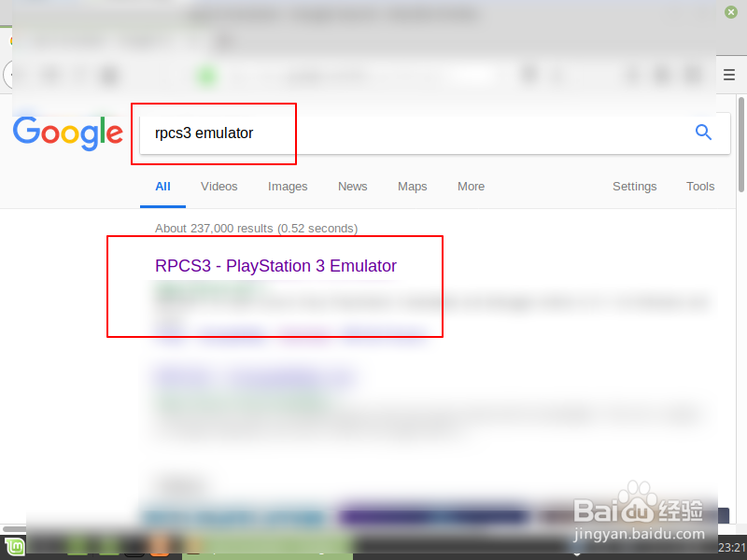
Task: Open search Settings
Action: coord(635,187)
